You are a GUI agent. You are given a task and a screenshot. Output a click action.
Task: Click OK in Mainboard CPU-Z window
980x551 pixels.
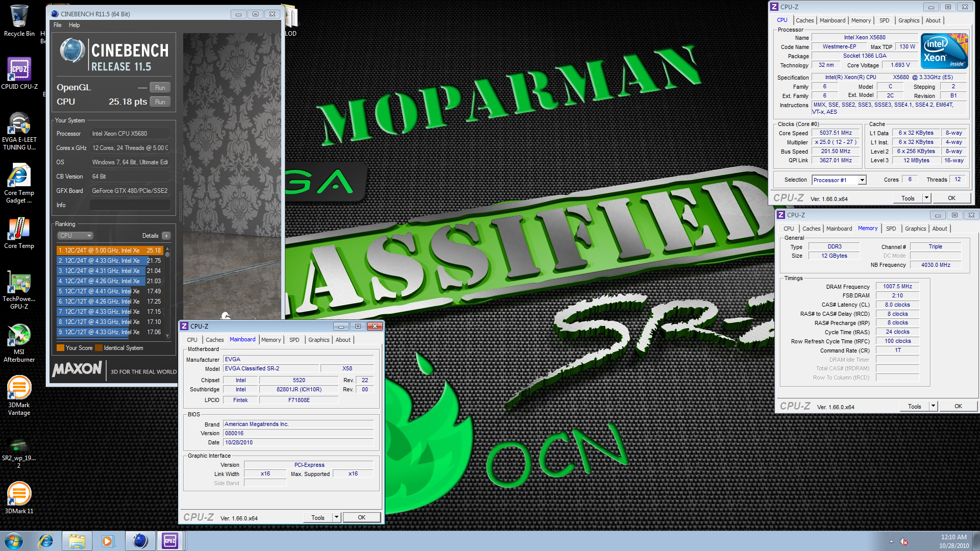click(361, 517)
